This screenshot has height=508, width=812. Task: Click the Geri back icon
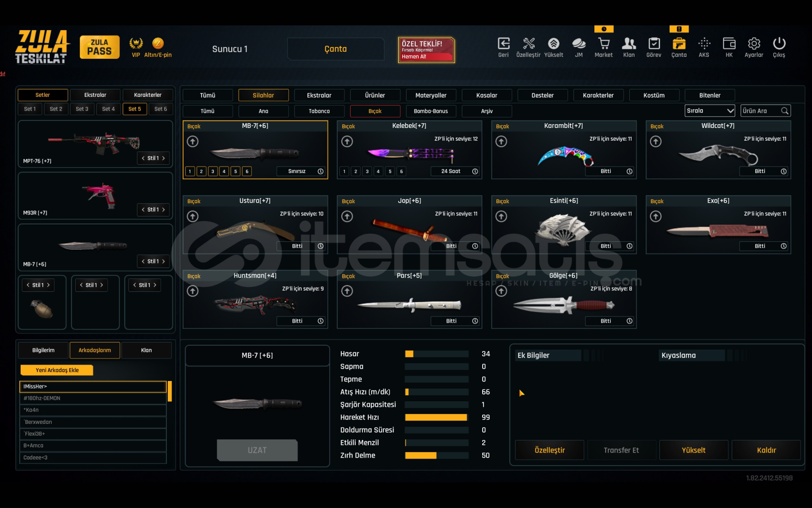[503, 44]
